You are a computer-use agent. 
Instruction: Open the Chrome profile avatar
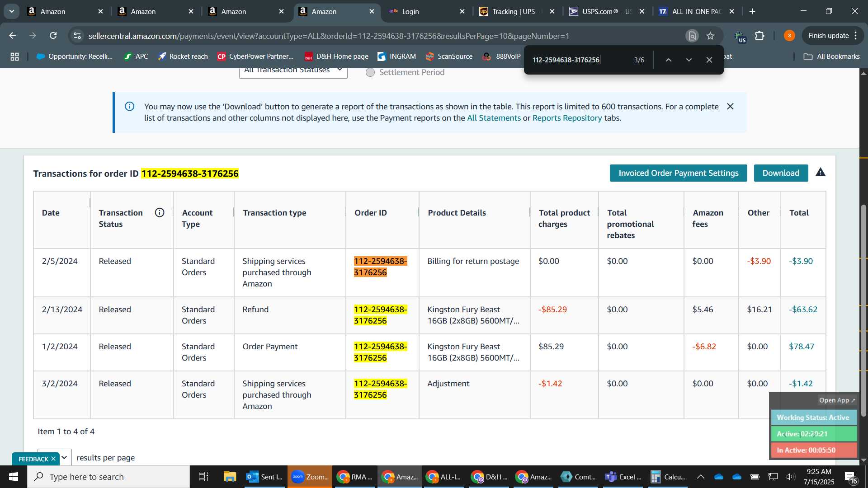tap(789, 36)
